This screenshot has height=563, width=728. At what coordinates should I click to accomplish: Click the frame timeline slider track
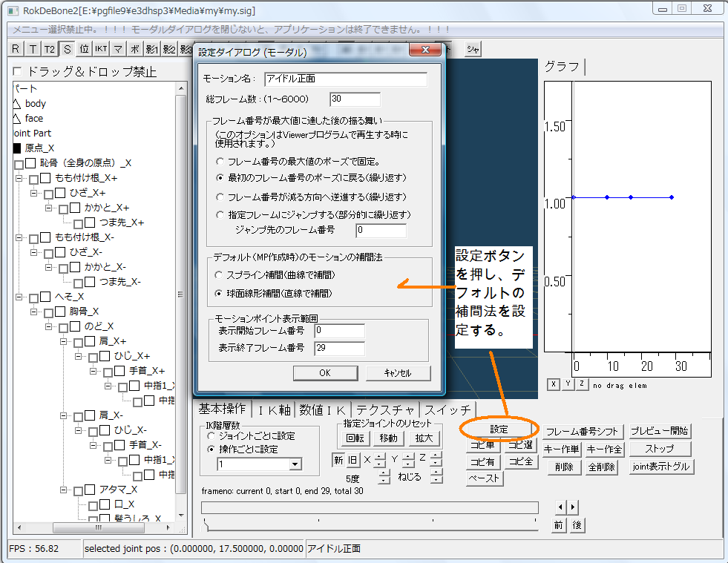click(370, 507)
